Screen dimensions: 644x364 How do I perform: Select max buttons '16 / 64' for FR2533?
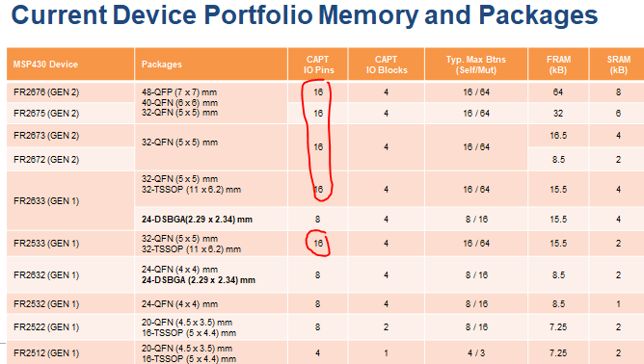point(476,244)
